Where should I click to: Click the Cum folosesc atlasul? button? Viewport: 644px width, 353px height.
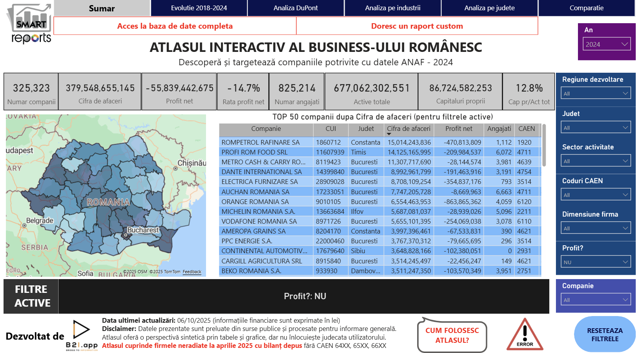(452, 335)
